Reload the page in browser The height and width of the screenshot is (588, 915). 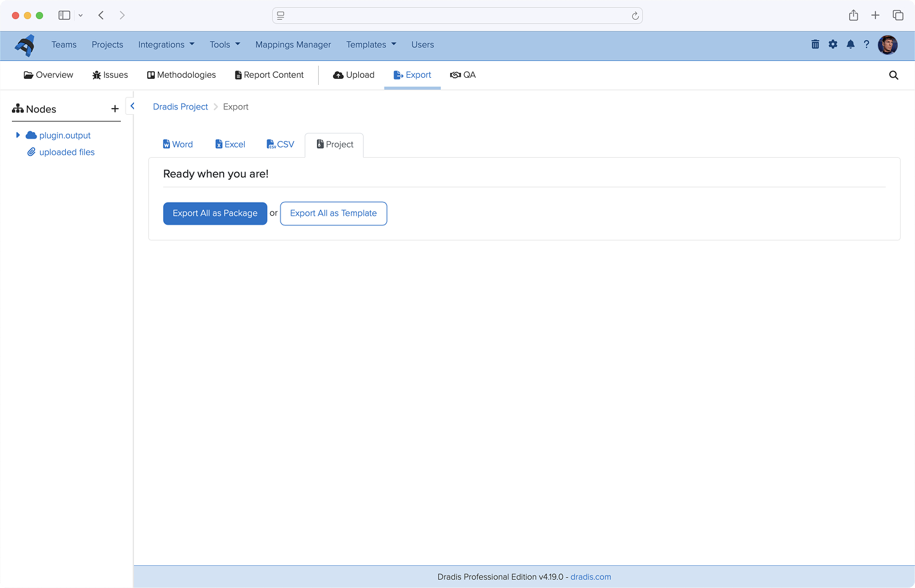[x=635, y=16]
